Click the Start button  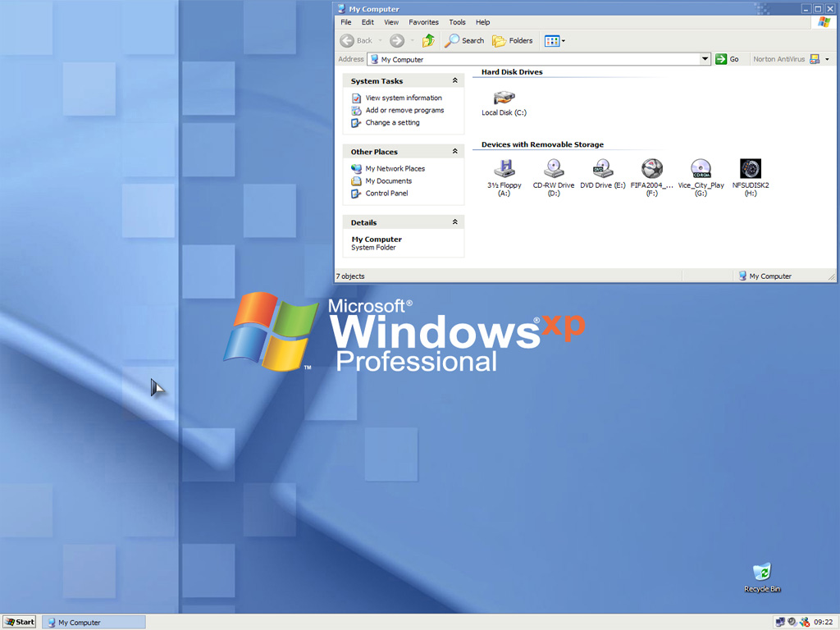click(20, 622)
